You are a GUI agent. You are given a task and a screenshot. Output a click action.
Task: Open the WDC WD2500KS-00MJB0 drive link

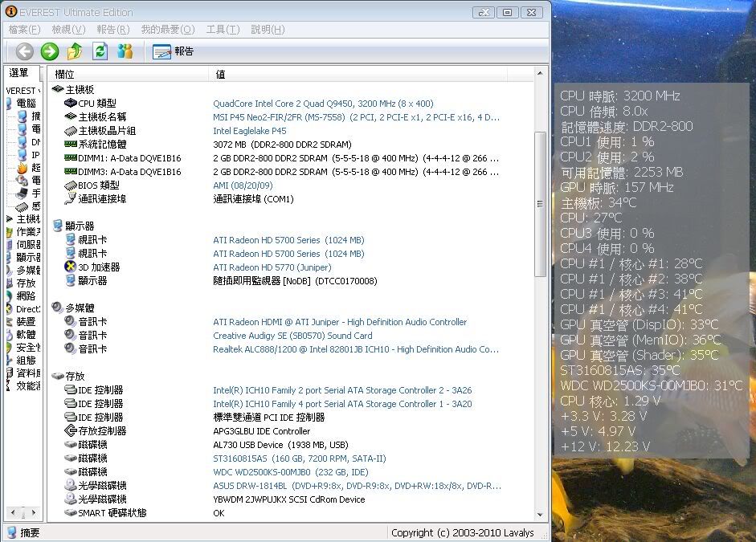(291, 472)
